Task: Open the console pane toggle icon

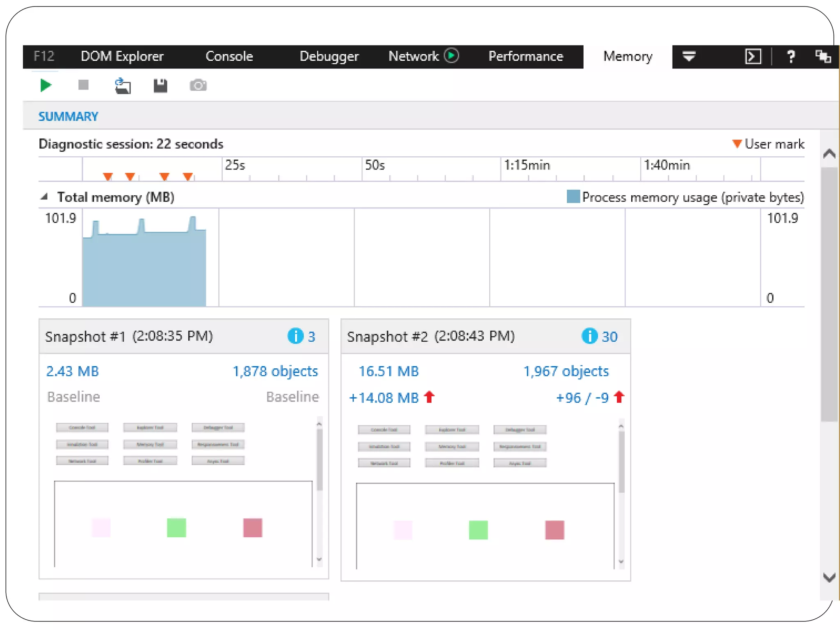Action: coord(753,56)
